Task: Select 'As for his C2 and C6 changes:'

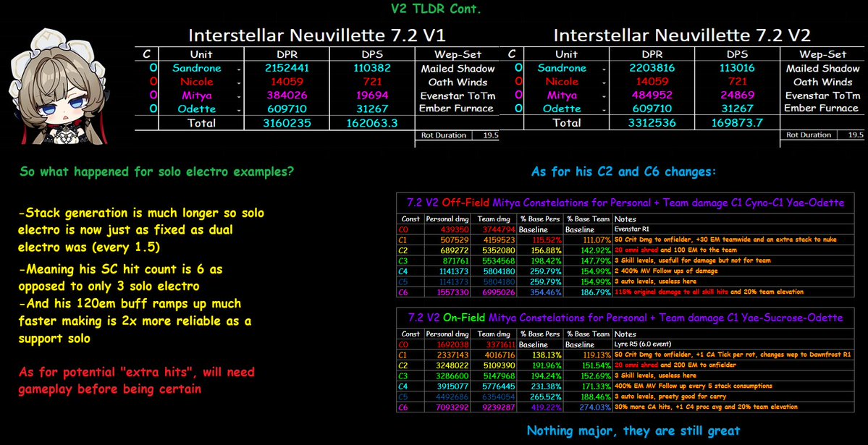Action: coord(624,172)
